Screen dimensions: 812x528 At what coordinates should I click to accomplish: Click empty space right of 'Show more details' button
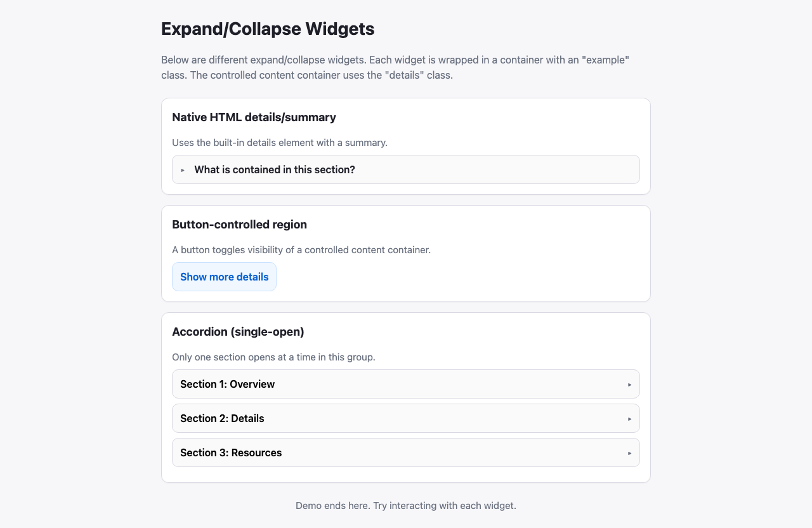pyautogui.click(x=457, y=277)
